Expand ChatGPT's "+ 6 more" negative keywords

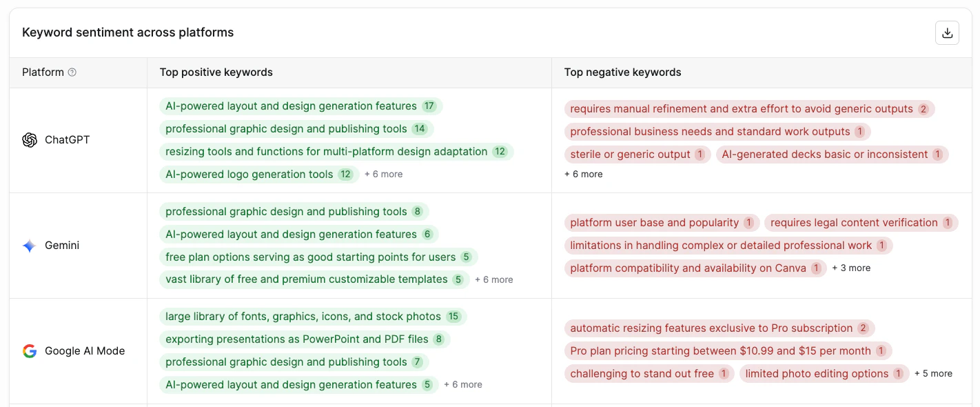point(583,175)
